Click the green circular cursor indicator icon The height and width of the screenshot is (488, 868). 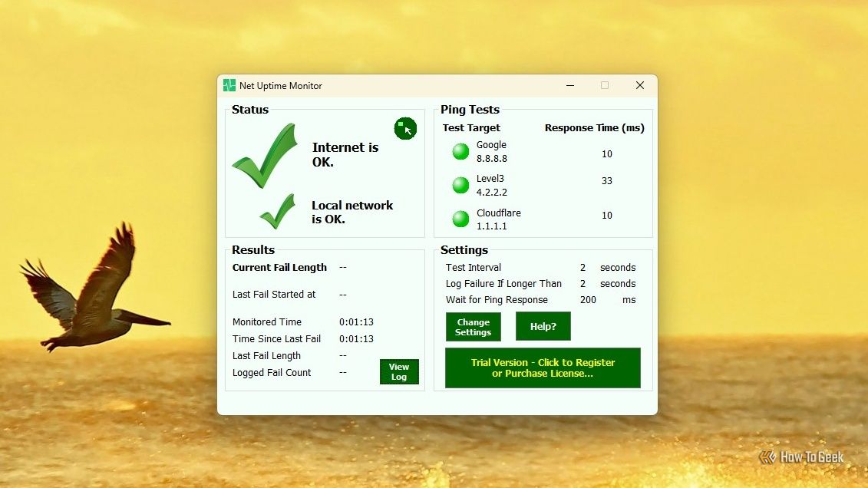tap(405, 128)
